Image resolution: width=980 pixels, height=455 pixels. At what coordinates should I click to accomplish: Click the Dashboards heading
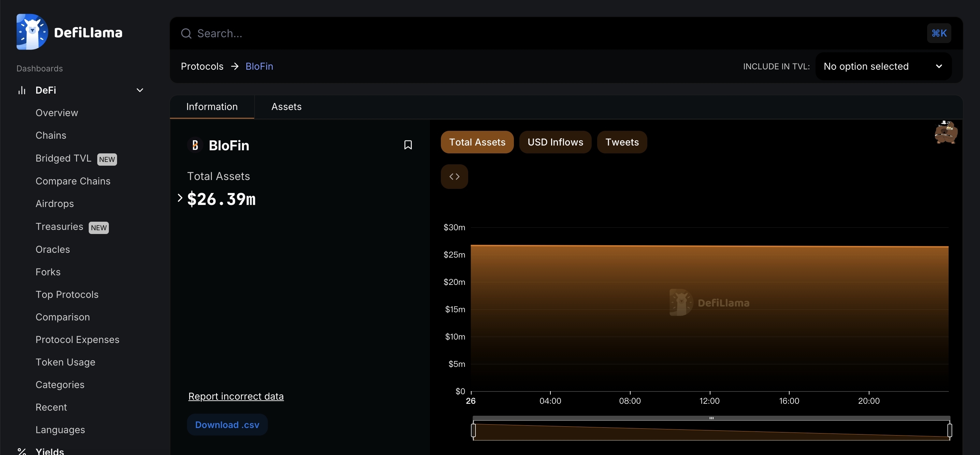tap(40, 69)
